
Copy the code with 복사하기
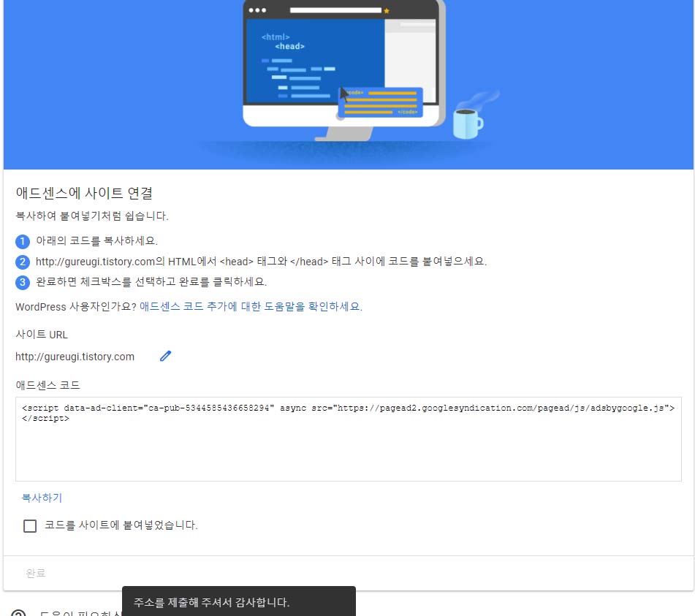[42, 498]
